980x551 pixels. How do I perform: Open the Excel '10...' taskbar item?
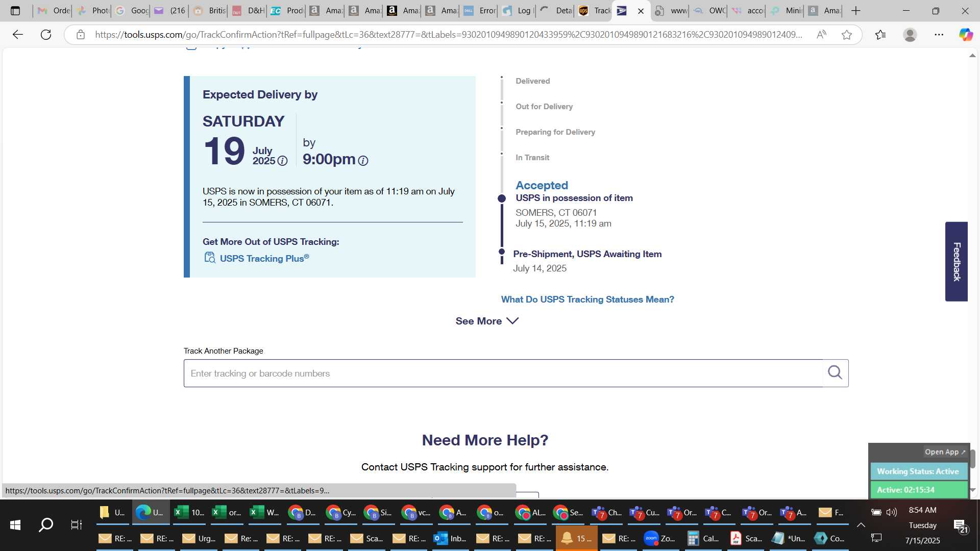[x=189, y=512]
